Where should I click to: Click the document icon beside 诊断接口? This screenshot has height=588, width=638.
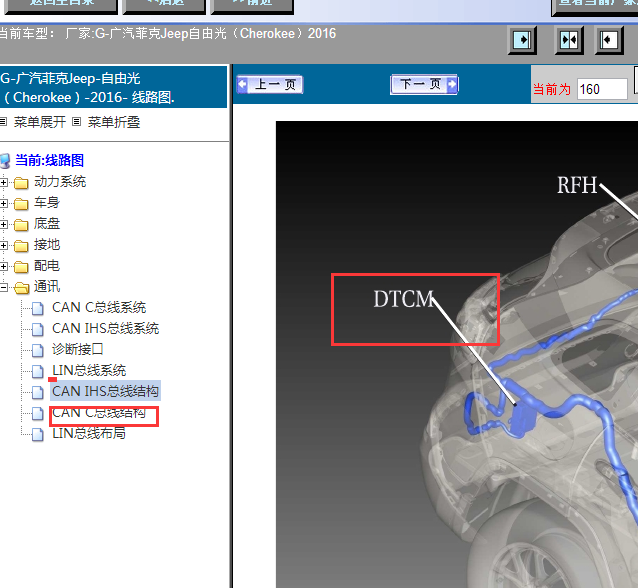pyautogui.click(x=37, y=350)
